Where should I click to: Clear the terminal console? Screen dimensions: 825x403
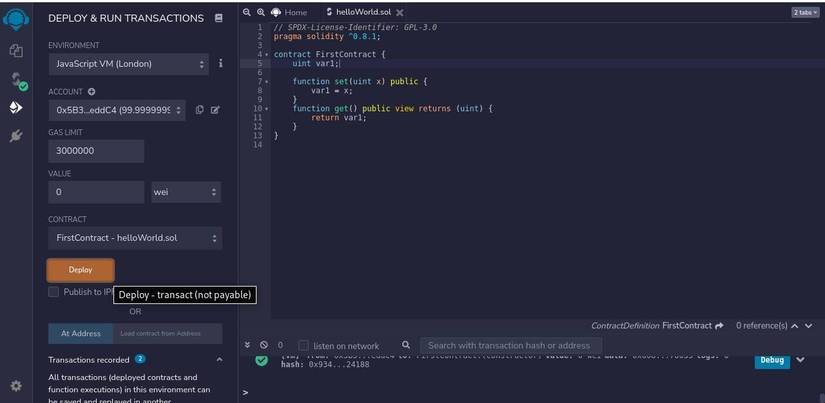pyautogui.click(x=264, y=345)
